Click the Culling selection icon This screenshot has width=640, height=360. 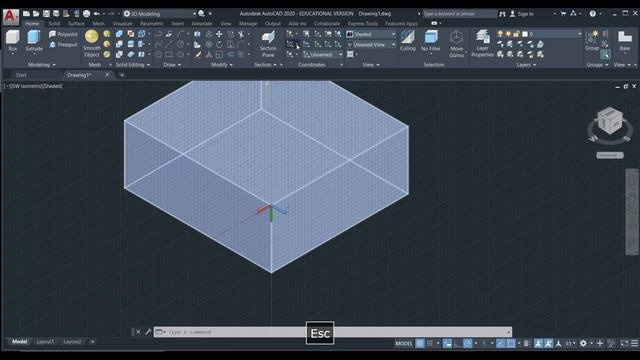coord(407,41)
